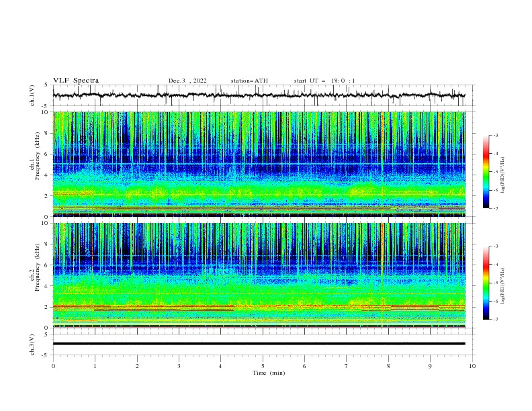Screen dimensions: 532x411
Task: Click the "ch.2 Frequency (kHz)" axis label
Action: coord(35,267)
